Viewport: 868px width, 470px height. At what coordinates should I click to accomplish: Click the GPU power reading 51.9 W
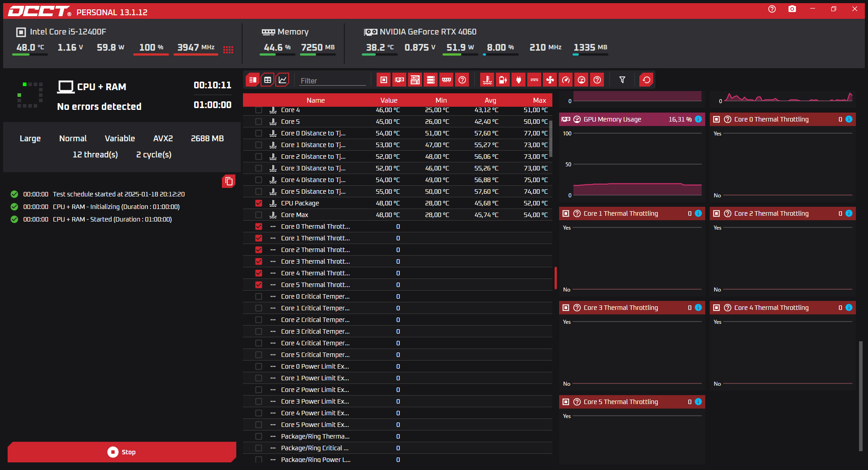[x=460, y=47]
